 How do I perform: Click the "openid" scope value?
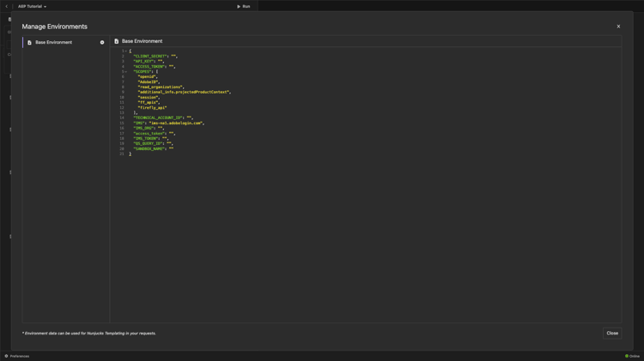pos(147,76)
